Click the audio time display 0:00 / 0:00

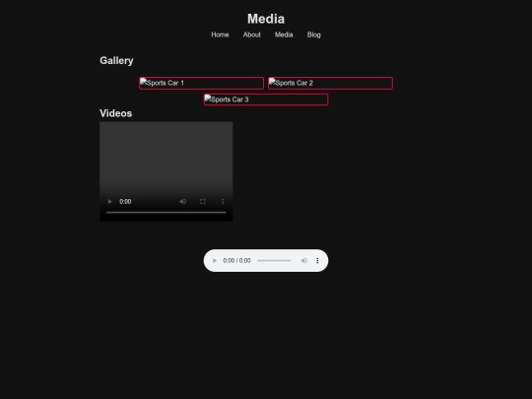point(236,260)
